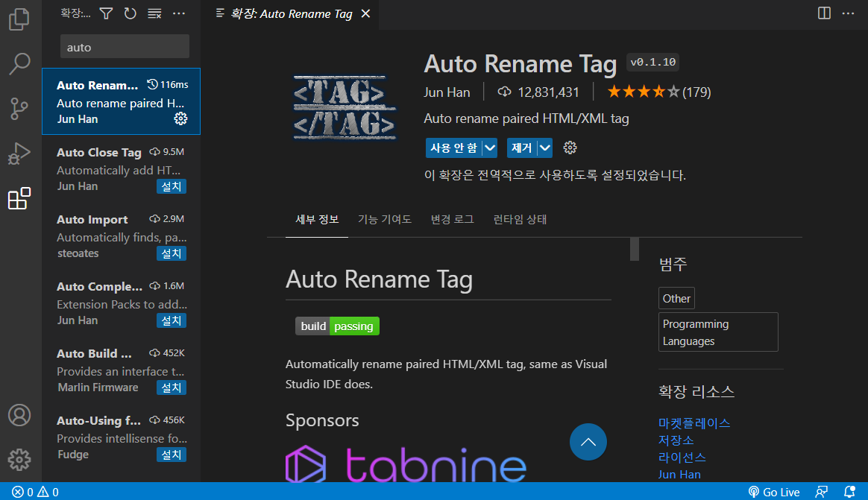Open manage gear next to the 제거 button

tap(570, 148)
